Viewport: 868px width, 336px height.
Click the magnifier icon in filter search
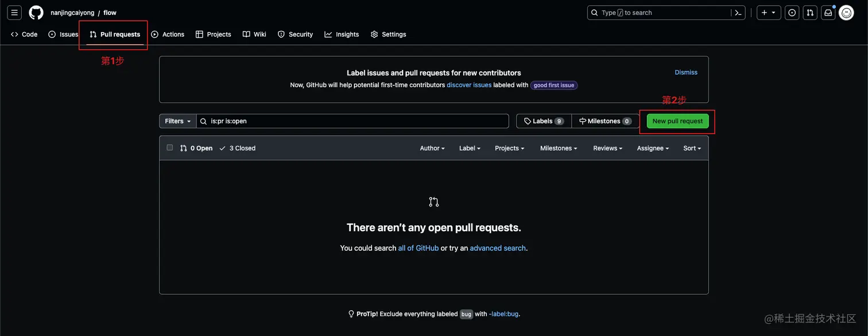pyautogui.click(x=203, y=122)
